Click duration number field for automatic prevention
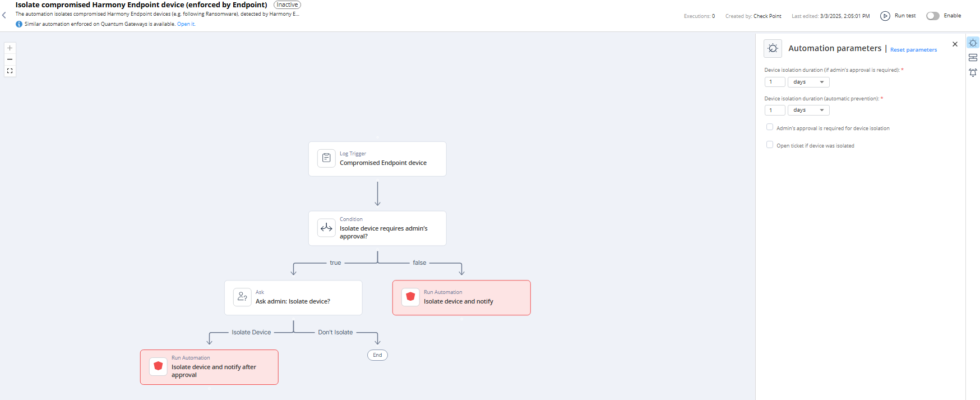The image size is (980, 400). click(x=775, y=110)
